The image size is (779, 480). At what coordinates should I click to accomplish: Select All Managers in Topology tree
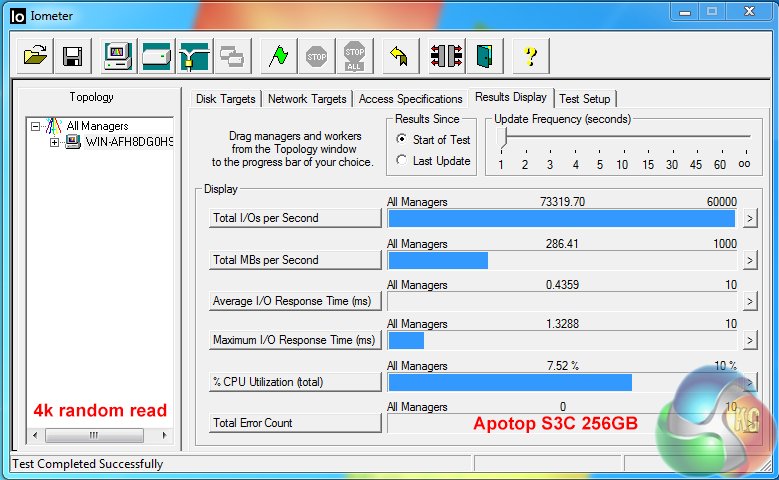(x=97, y=126)
